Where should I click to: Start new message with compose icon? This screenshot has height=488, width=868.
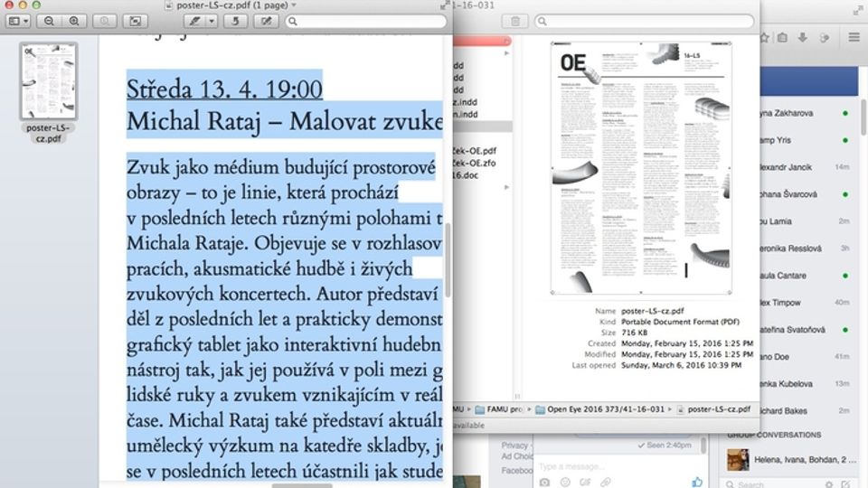click(846, 484)
